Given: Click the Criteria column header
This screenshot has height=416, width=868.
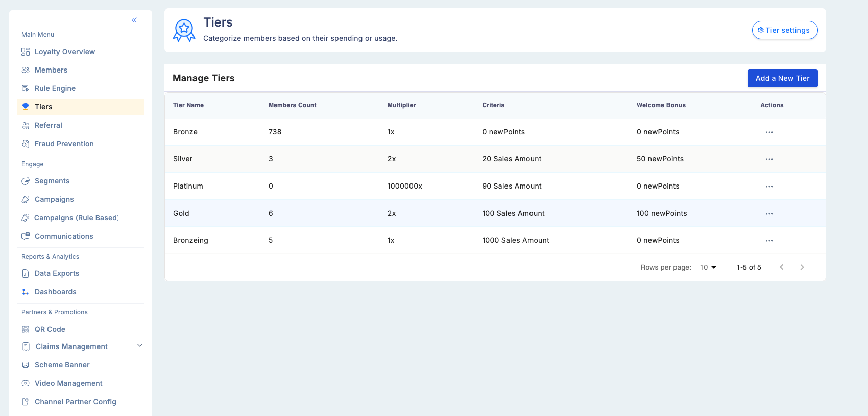Looking at the screenshot, I should (493, 105).
